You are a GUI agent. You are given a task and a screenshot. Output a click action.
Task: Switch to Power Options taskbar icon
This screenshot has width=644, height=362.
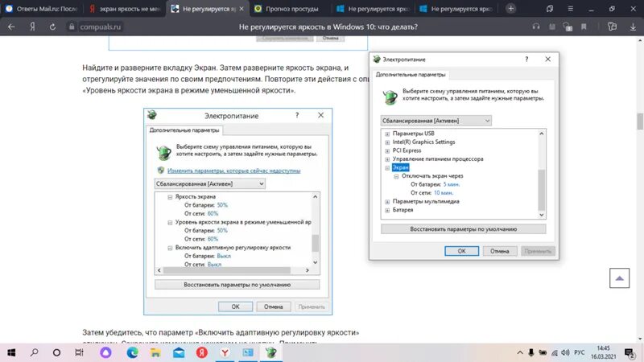point(271,352)
